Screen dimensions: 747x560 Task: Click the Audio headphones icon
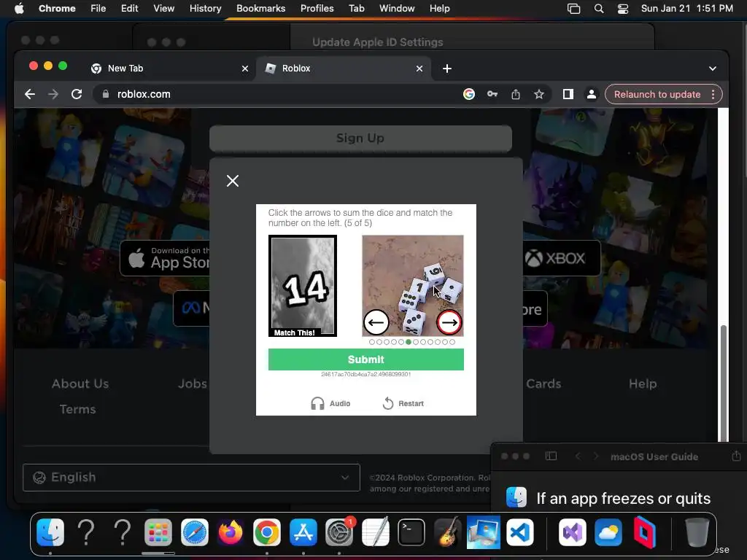[x=317, y=403]
